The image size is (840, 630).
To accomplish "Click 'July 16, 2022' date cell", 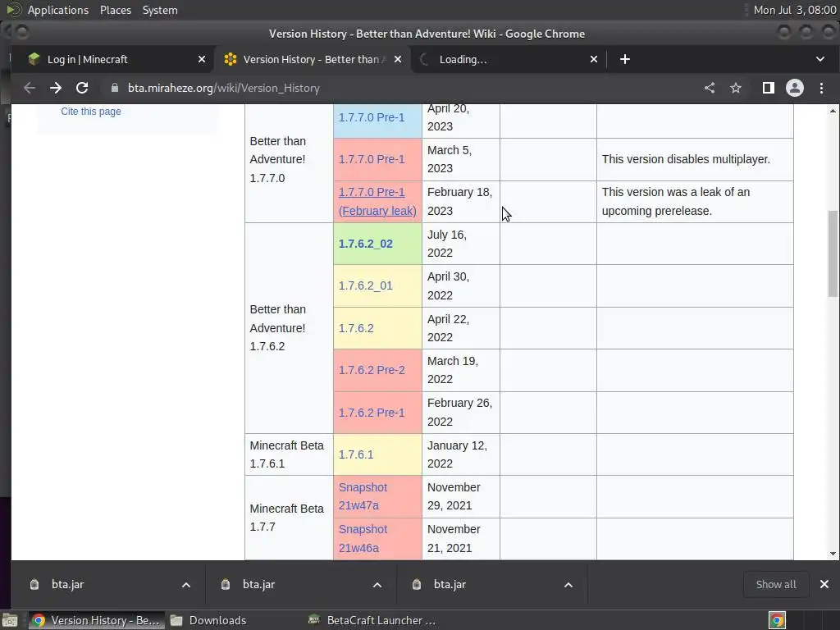I will point(461,244).
